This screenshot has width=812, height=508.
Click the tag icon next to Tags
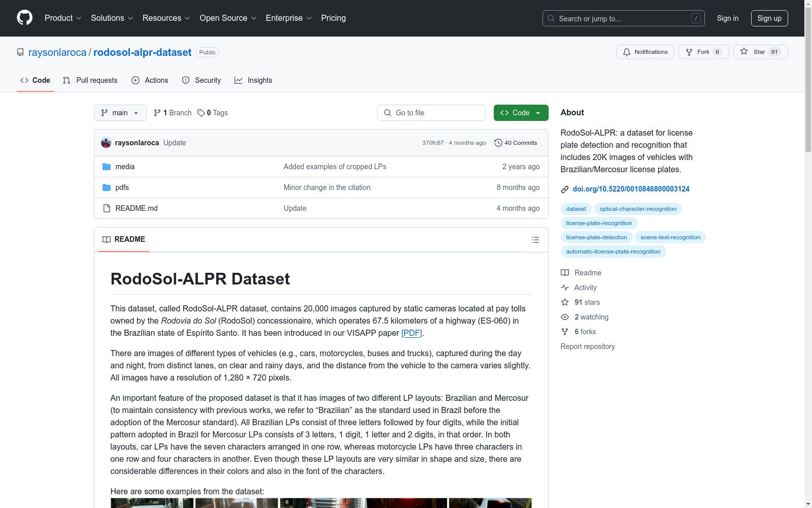tap(201, 113)
